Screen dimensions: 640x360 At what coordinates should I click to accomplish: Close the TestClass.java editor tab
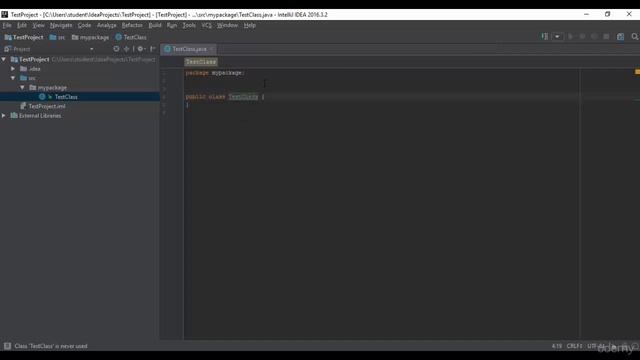pos(211,49)
